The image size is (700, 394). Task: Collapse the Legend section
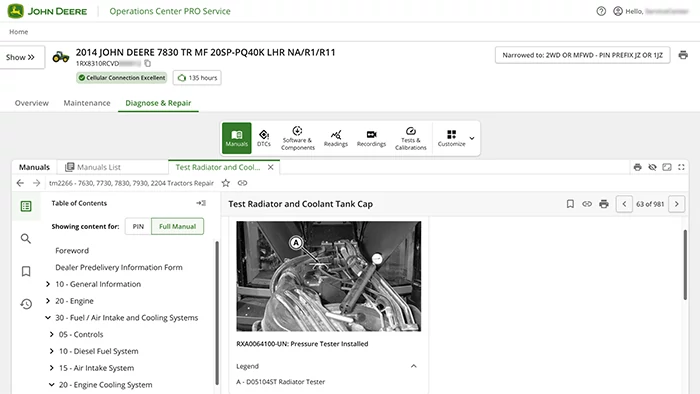(413, 366)
